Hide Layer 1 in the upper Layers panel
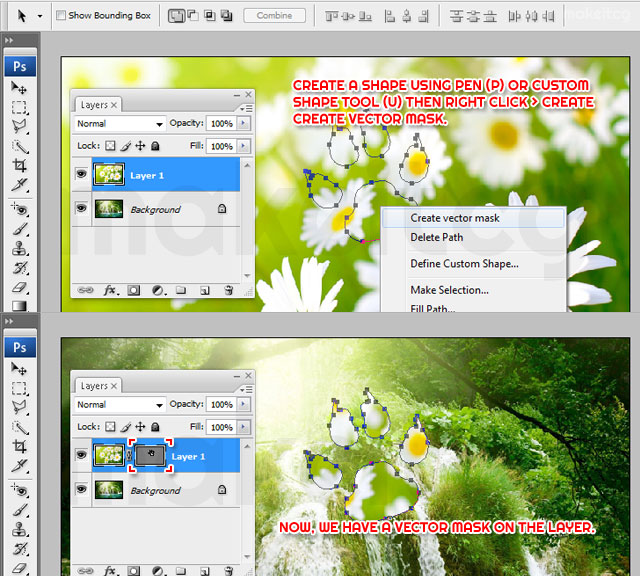The image size is (640, 576). tap(82, 174)
